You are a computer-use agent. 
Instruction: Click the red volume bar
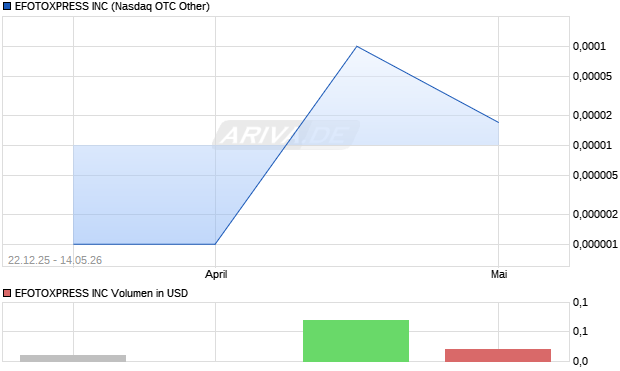498,355
